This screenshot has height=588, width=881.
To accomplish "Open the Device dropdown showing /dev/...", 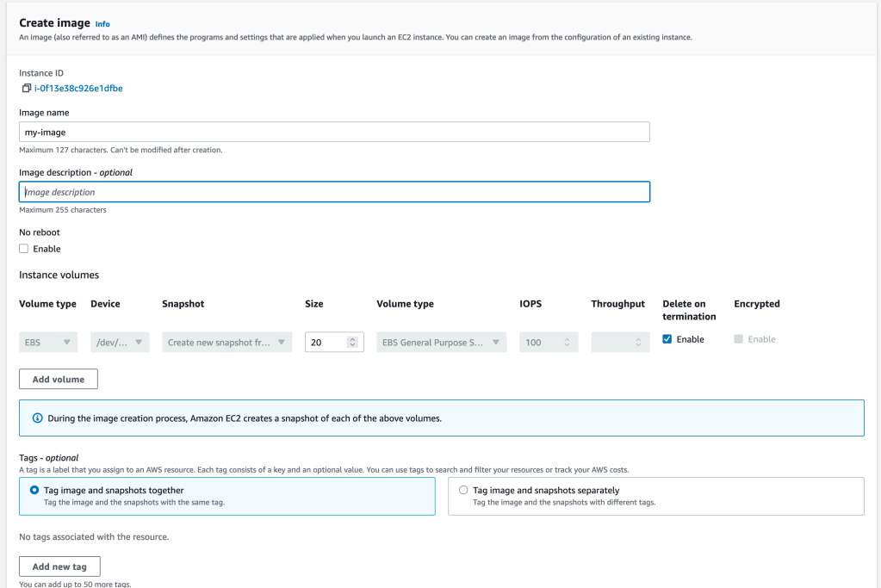I will (x=118, y=342).
